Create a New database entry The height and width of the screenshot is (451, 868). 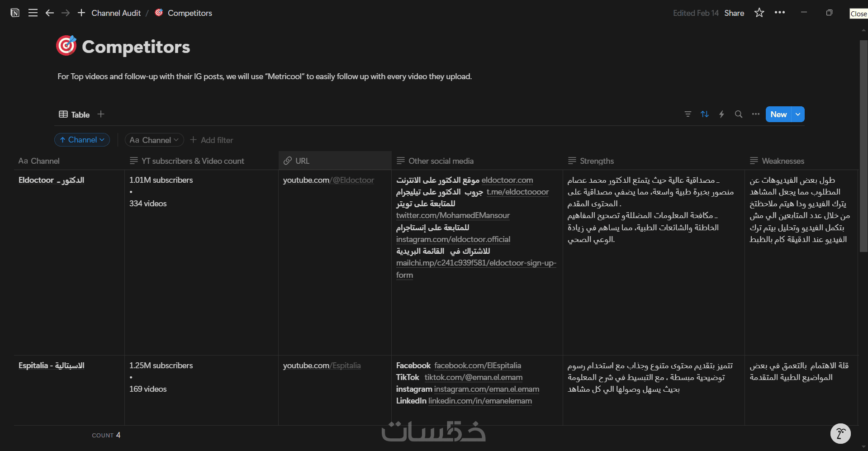[x=778, y=114]
